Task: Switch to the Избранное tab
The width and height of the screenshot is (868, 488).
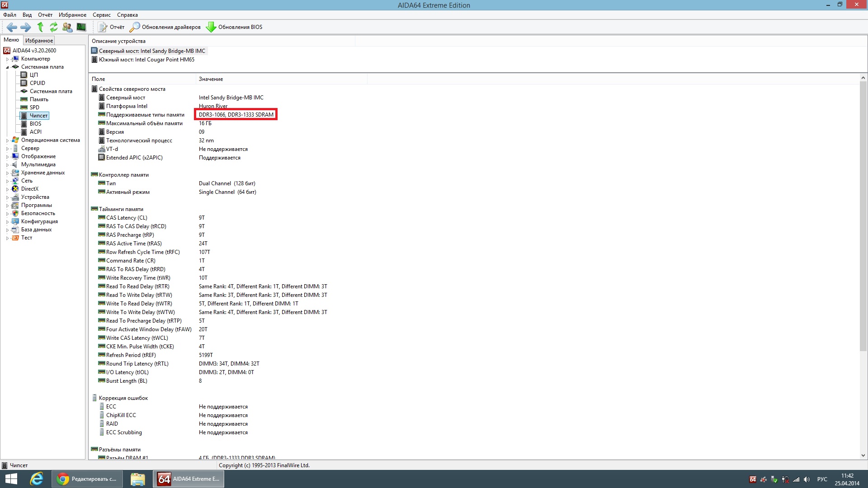Action: tap(39, 40)
